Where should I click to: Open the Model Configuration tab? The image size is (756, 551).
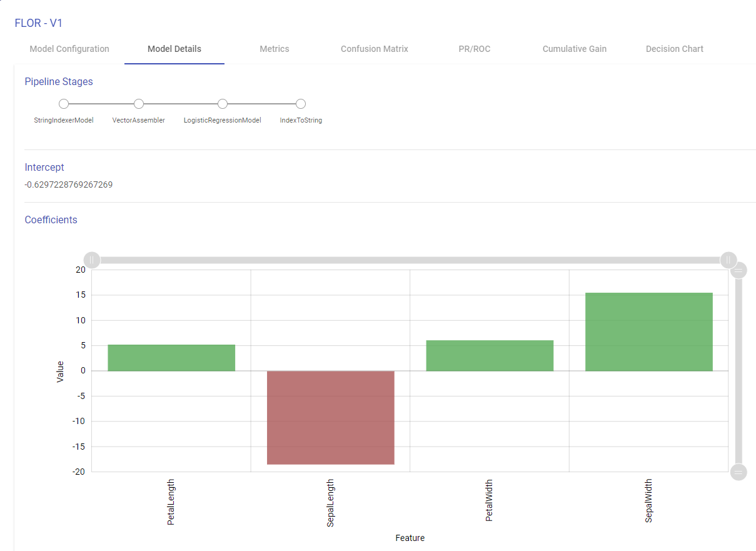[x=69, y=49]
